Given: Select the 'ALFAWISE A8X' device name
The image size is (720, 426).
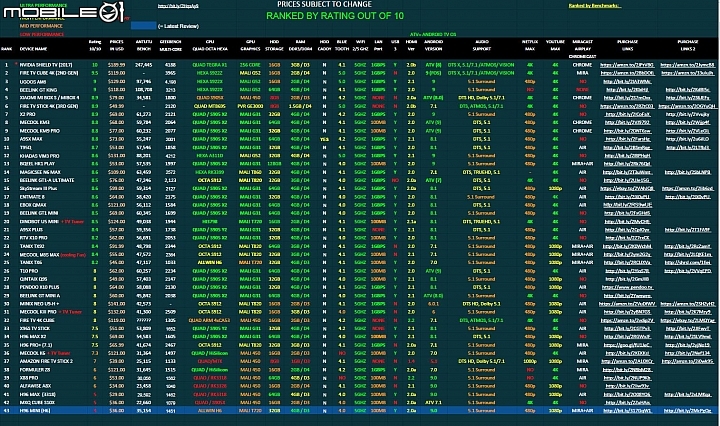Looking at the screenshot, I should pyautogui.click(x=35, y=386).
